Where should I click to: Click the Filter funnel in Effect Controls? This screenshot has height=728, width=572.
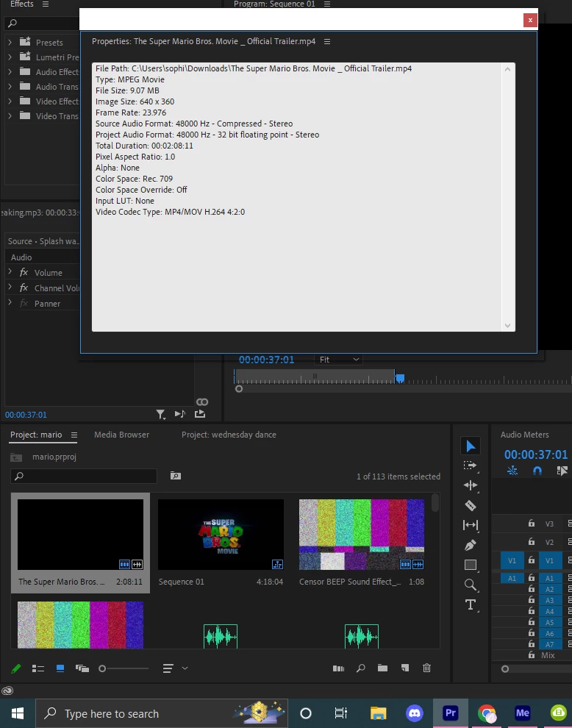pos(160,414)
